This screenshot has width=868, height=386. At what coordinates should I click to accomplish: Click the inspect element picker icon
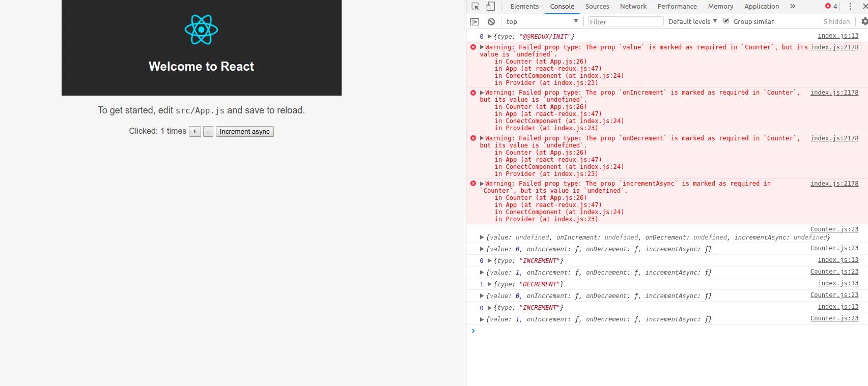[475, 7]
